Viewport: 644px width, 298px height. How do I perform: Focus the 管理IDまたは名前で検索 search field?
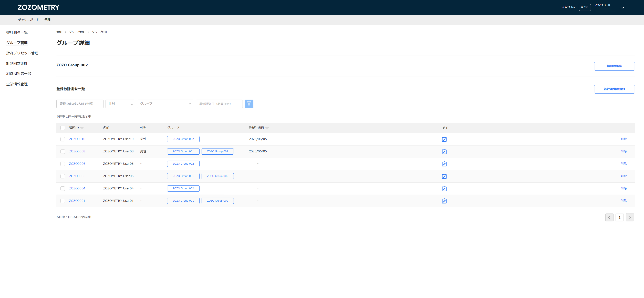(80, 104)
